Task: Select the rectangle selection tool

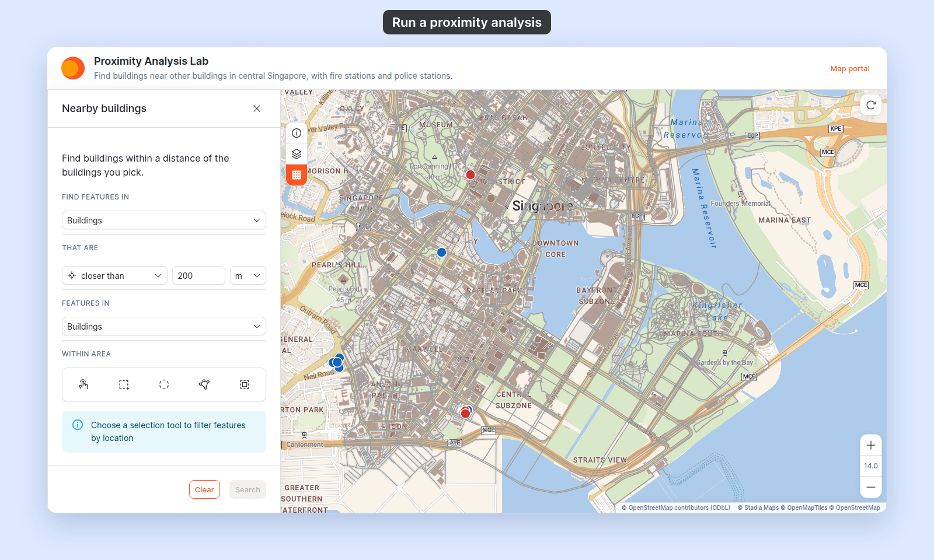Action: coord(124,384)
